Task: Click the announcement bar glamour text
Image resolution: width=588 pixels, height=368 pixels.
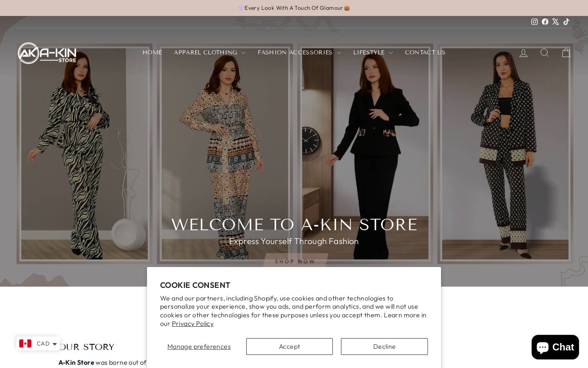Action: [294, 8]
